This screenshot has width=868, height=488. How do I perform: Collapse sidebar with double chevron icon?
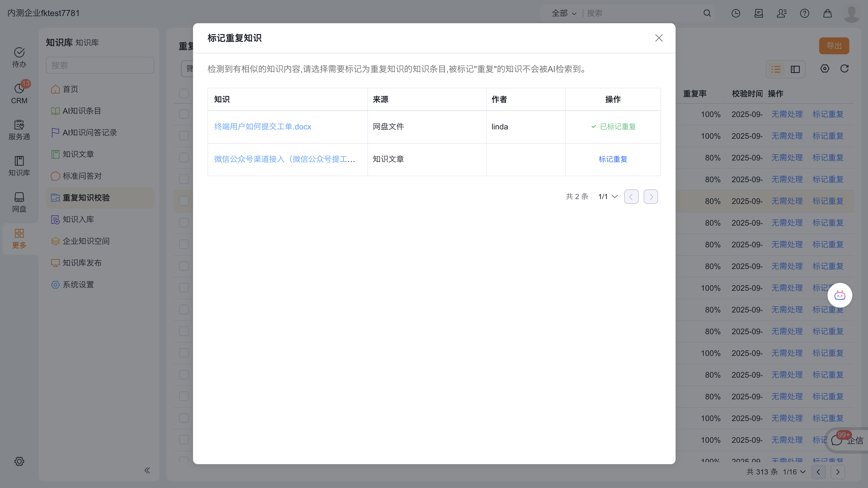click(147, 470)
